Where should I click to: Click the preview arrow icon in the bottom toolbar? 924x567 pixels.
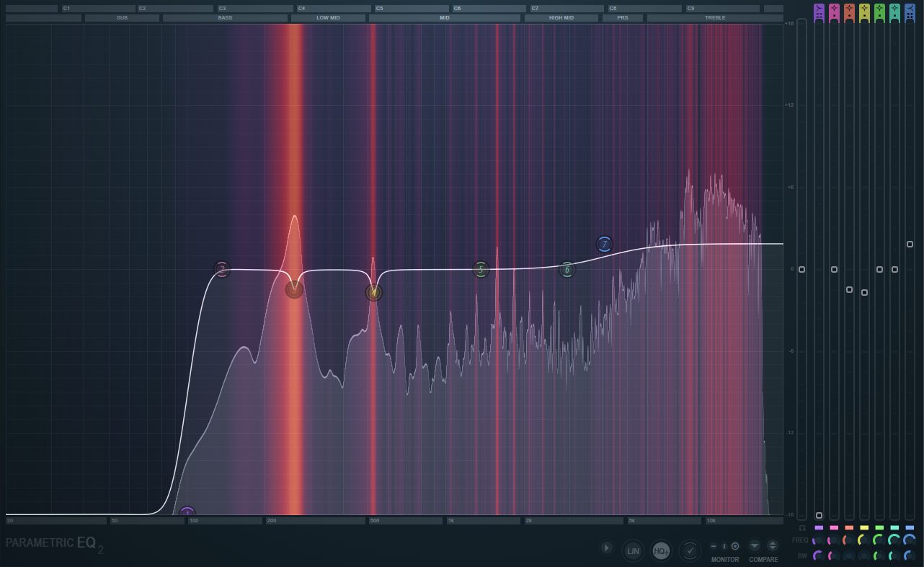(605, 550)
